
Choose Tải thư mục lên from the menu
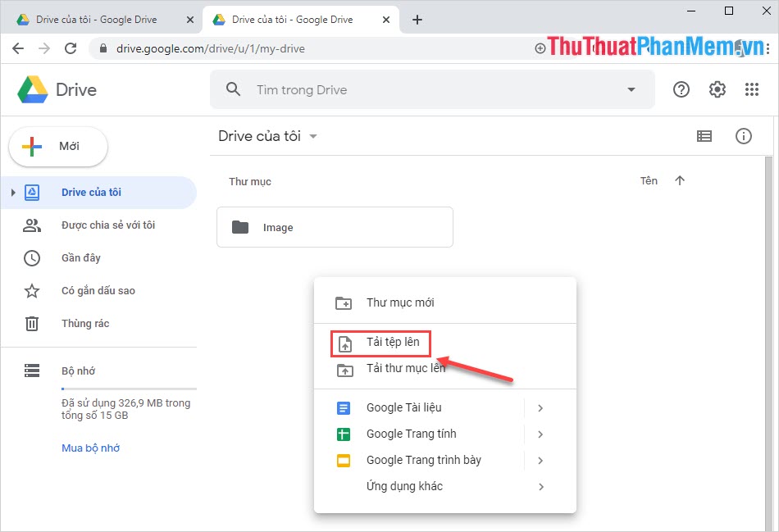(445, 369)
